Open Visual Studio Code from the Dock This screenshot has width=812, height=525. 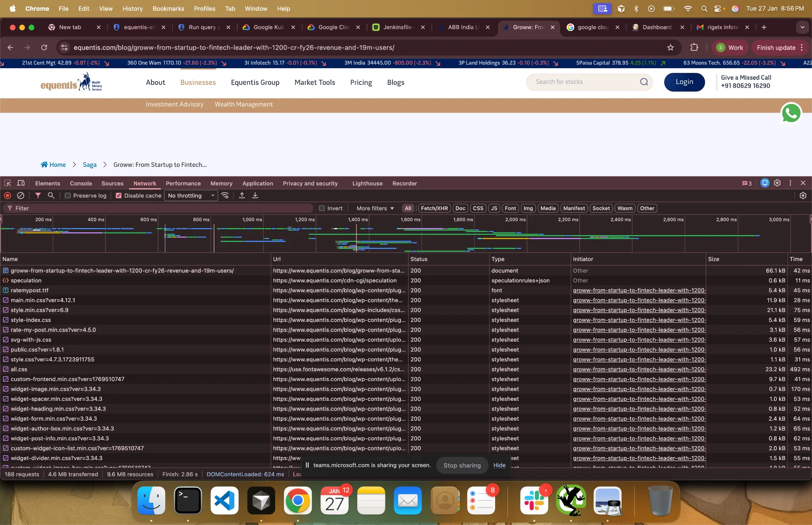tap(224, 500)
